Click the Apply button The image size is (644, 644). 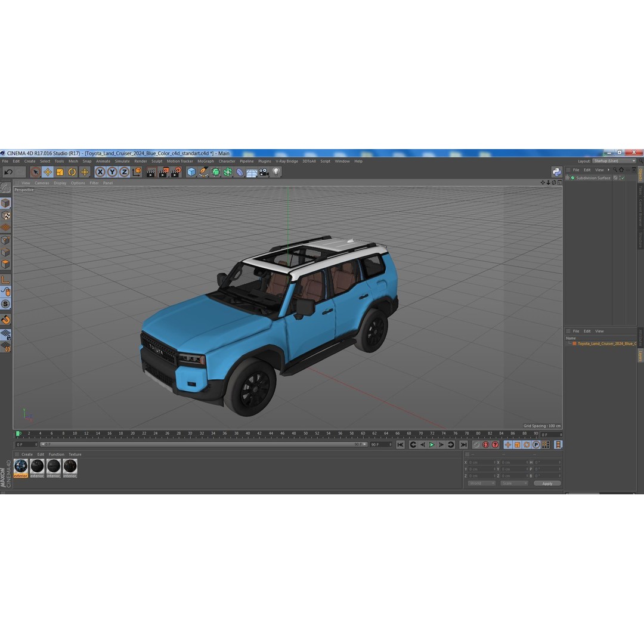point(547,484)
